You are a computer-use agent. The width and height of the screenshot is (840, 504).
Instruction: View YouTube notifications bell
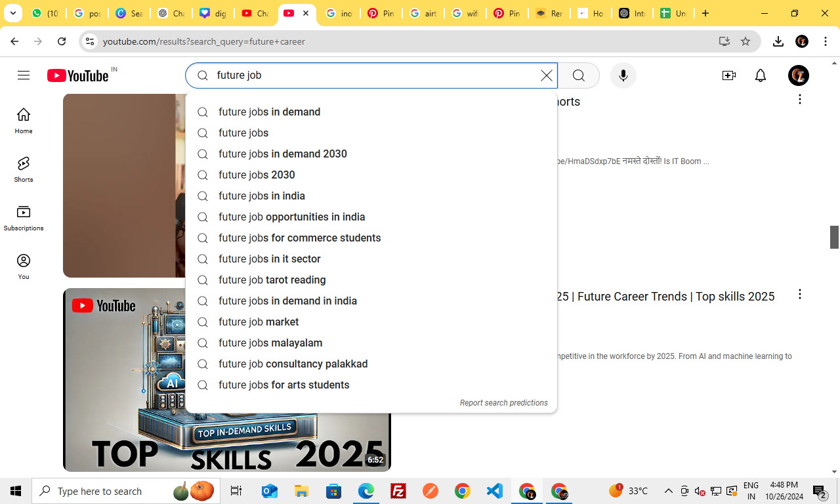pos(761,75)
